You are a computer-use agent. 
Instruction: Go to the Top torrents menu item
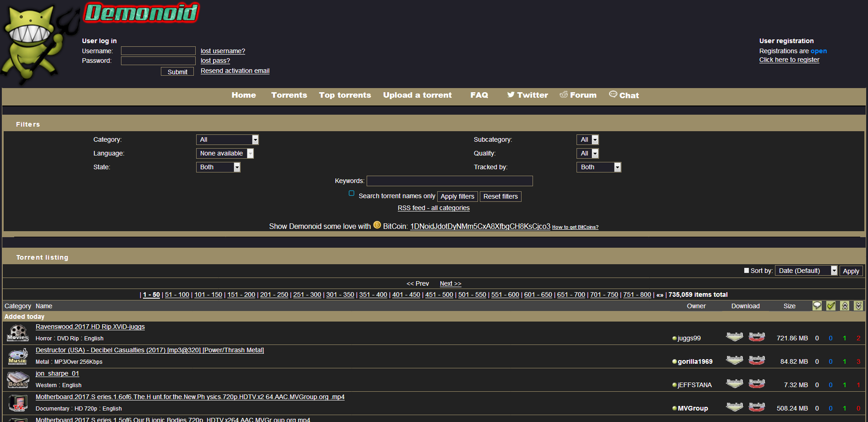point(345,95)
